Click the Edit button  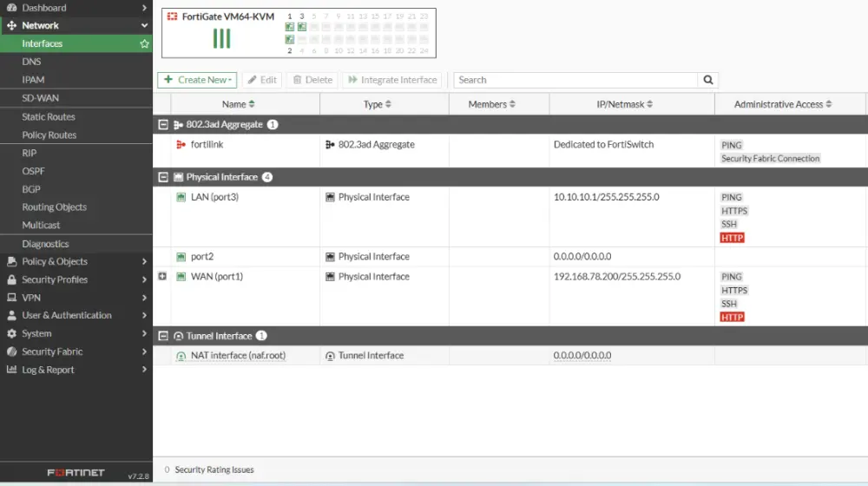coord(262,80)
